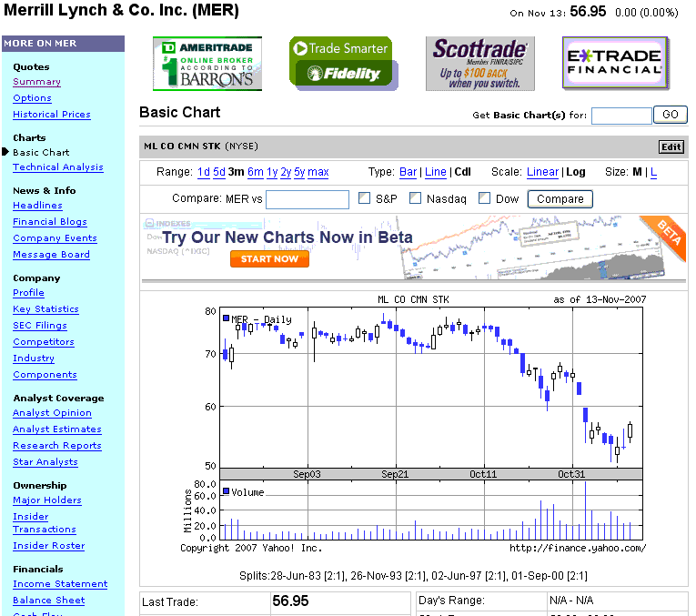This screenshot has width=696, height=616.
Task: Check the S&P comparison checkbox
Action: [x=364, y=198]
